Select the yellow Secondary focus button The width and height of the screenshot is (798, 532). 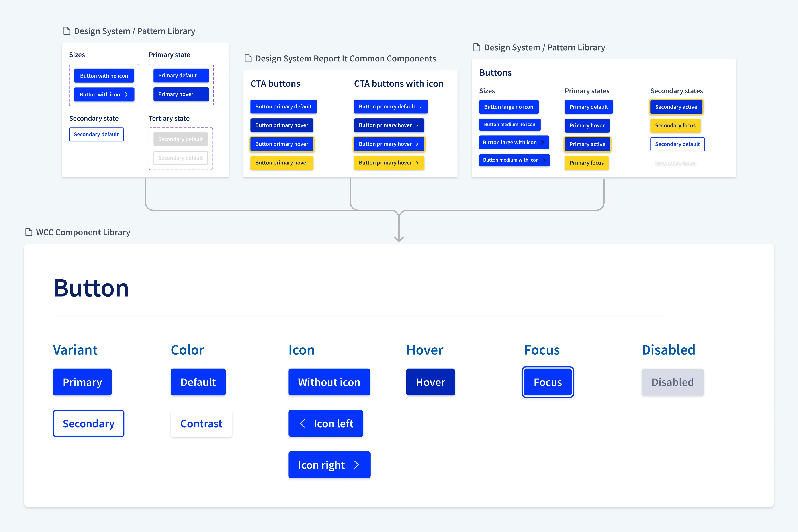[675, 125]
